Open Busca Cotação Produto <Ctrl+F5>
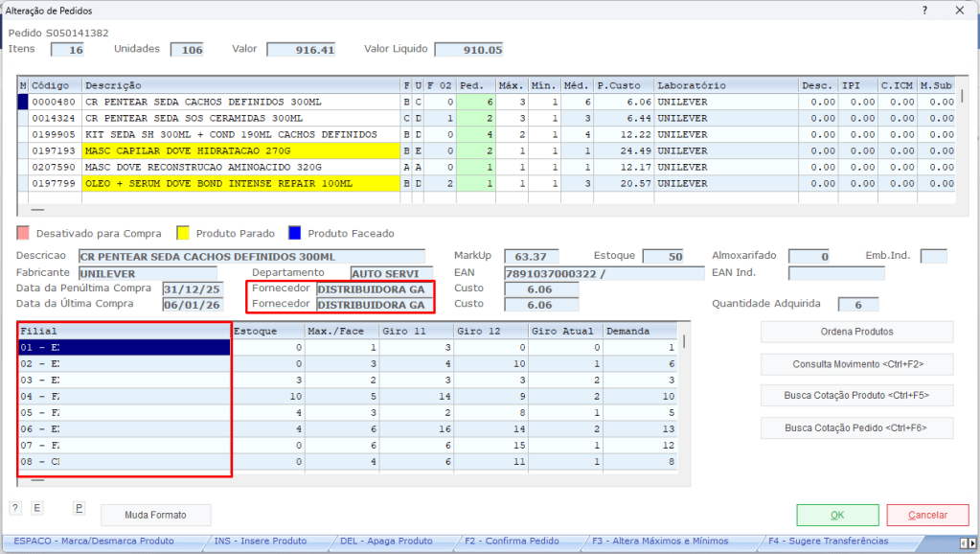The width and height of the screenshot is (980, 554). coord(856,395)
